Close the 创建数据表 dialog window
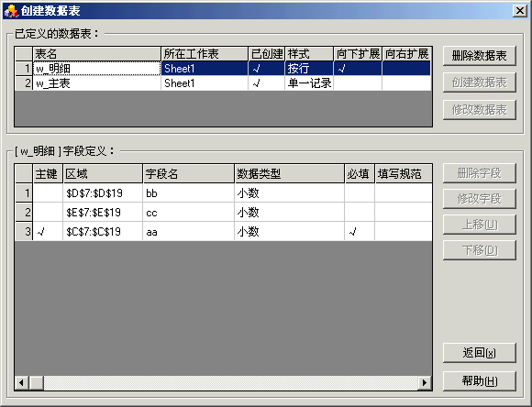The height and width of the screenshot is (407, 532). tap(520, 11)
